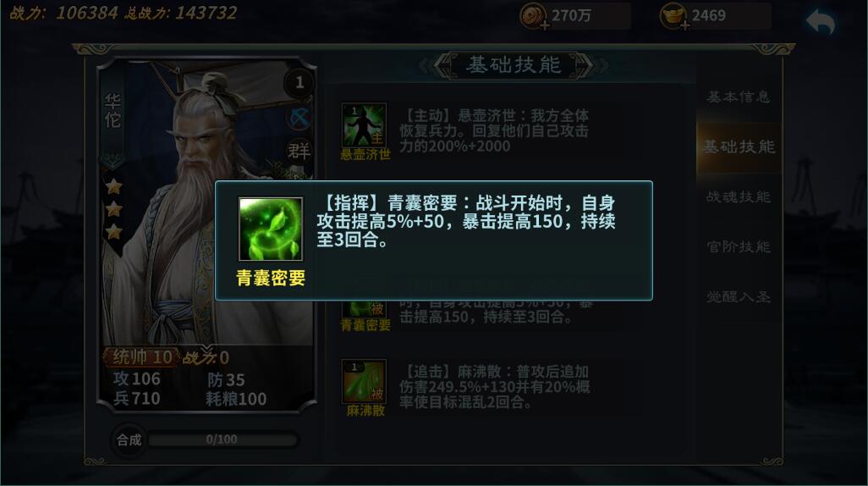
Task: Tap the 统帅 10 stat label
Action: pyautogui.click(x=142, y=357)
